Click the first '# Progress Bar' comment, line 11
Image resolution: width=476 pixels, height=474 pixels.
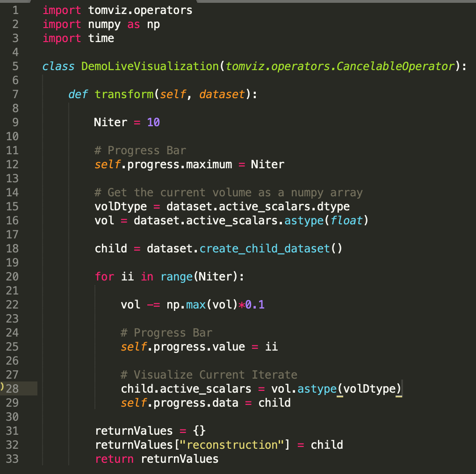point(140,151)
